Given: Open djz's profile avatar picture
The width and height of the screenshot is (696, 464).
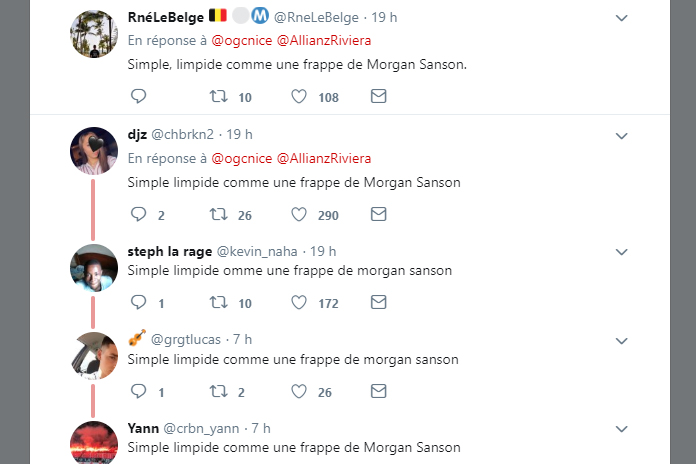Looking at the screenshot, I should 94,151.
